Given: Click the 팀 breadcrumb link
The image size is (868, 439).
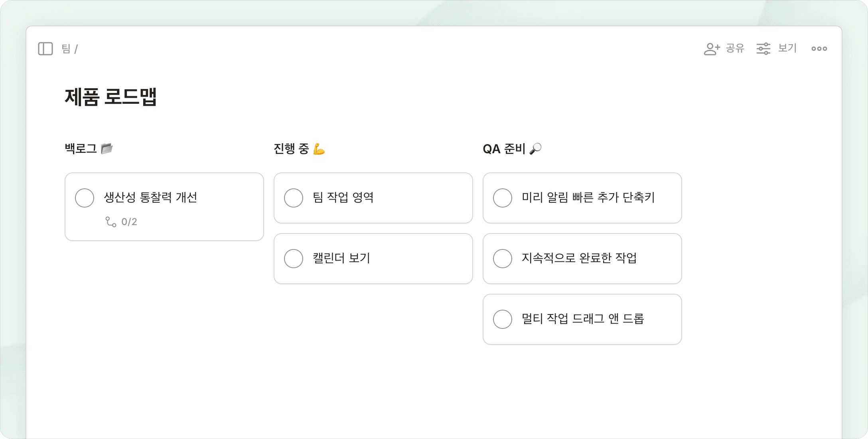Looking at the screenshot, I should click(66, 49).
